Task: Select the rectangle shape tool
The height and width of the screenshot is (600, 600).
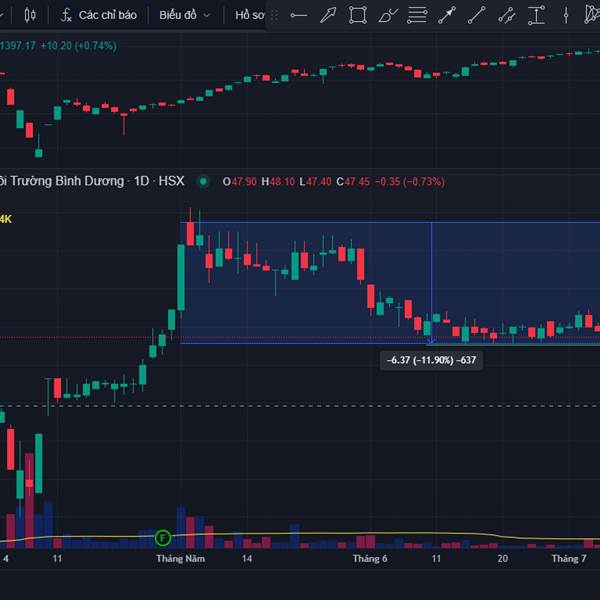Action: [358, 15]
